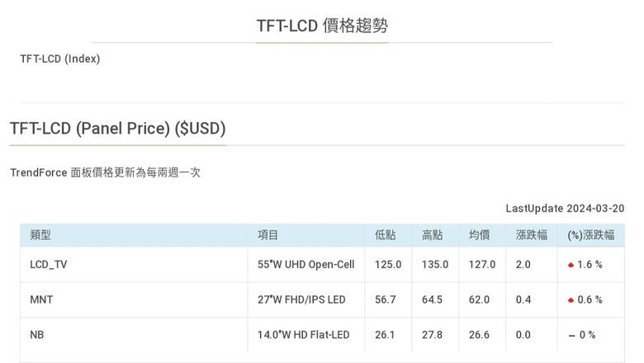Click the 類型 column header
This screenshot has height=363, width=644.
(40, 235)
